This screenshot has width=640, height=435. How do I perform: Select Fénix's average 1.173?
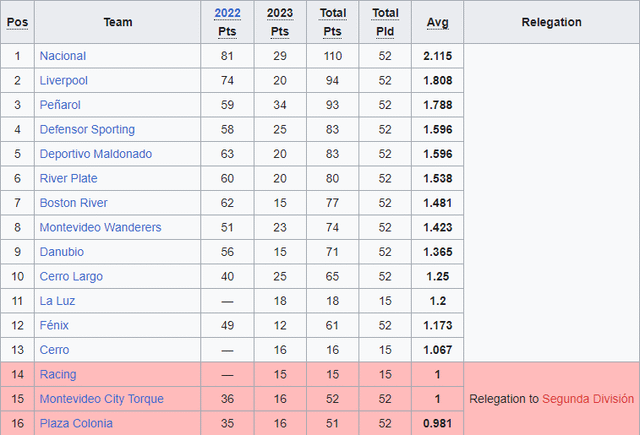438,325
